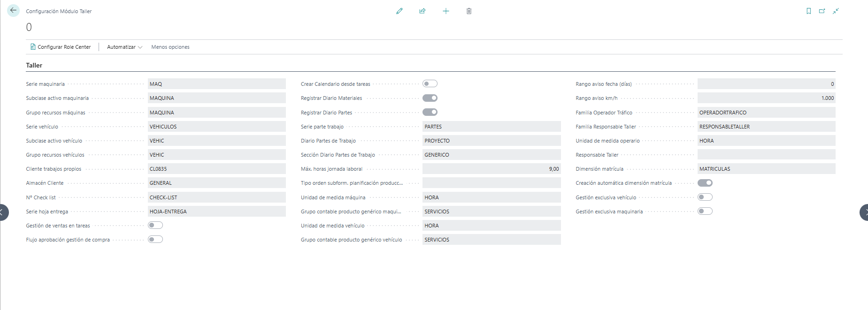Click the Responsable Taller empty field
The height and width of the screenshot is (310, 868).
coord(767,155)
